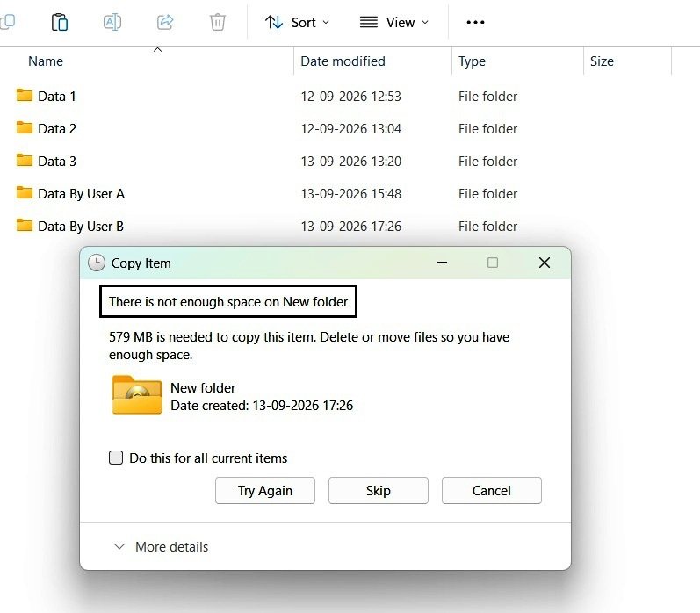Click the Rename icon in toolbar
The height and width of the screenshot is (613, 700).
click(x=112, y=22)
